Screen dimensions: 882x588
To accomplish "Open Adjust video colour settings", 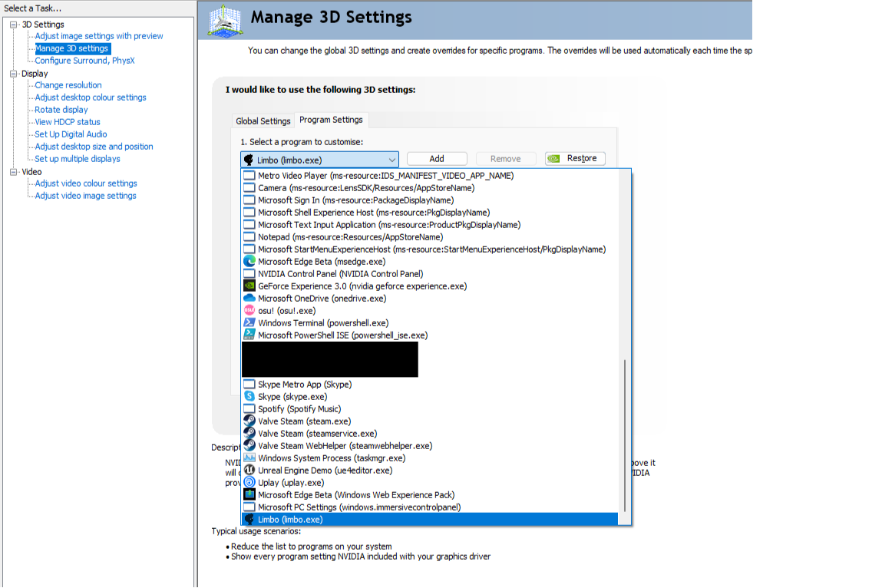I will pos(86,183).
